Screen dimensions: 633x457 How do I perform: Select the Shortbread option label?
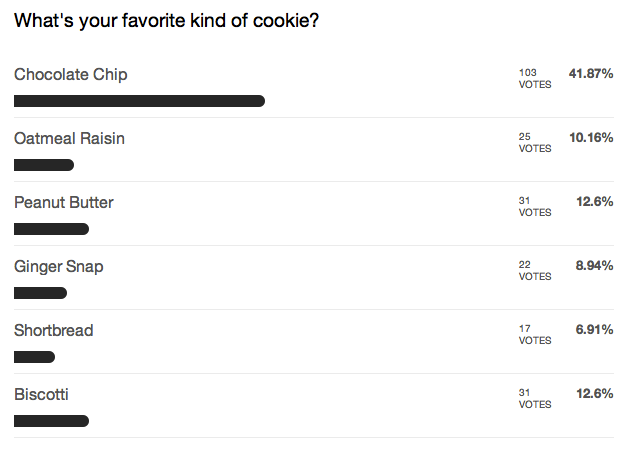(54, 331)
